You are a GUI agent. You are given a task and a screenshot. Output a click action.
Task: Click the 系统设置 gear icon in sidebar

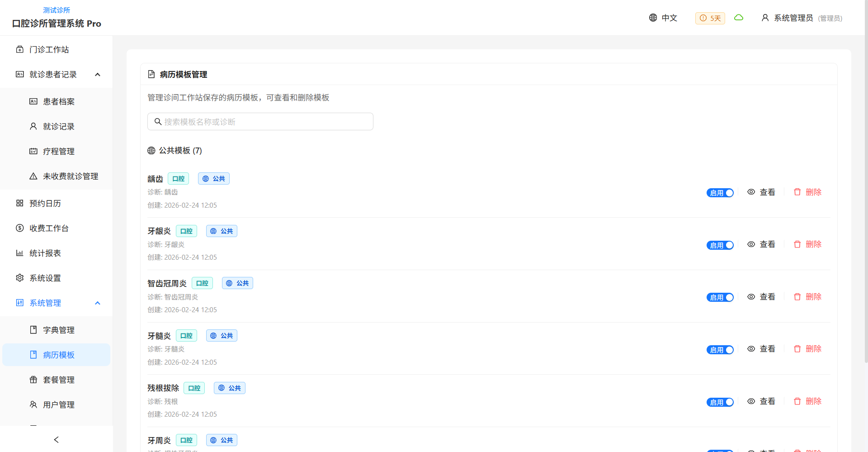(20, 278)
